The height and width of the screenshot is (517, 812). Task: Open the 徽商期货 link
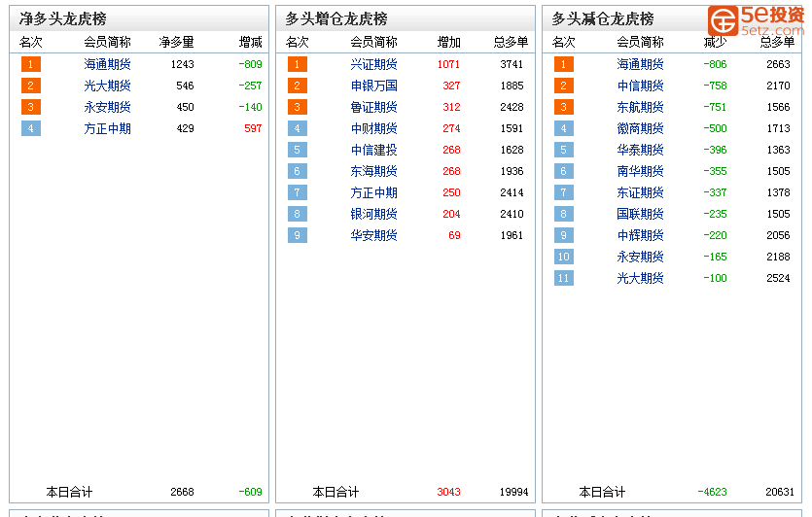640,128
